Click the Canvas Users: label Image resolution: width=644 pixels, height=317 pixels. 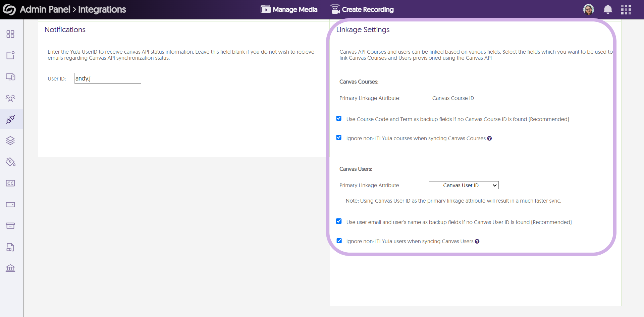tap(356, 169)
